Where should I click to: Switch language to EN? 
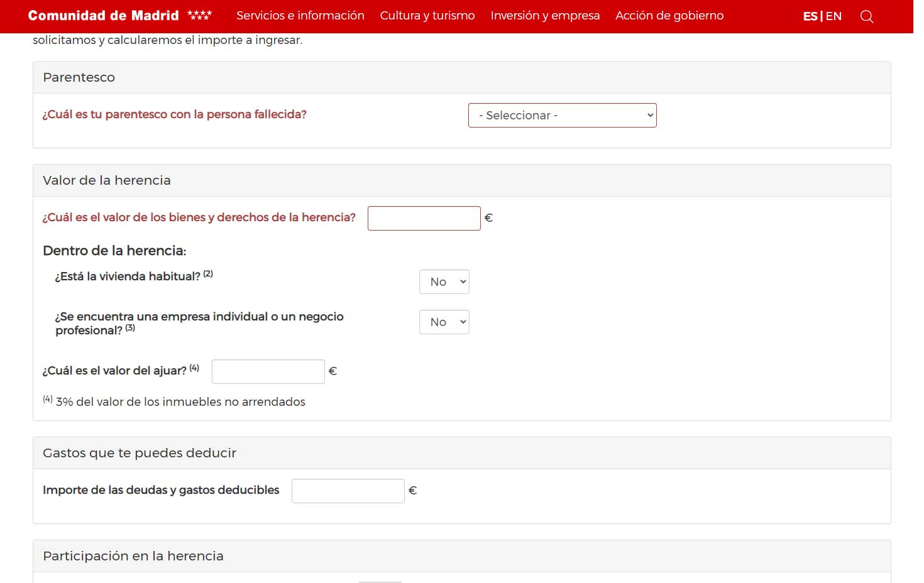point(833,16)
